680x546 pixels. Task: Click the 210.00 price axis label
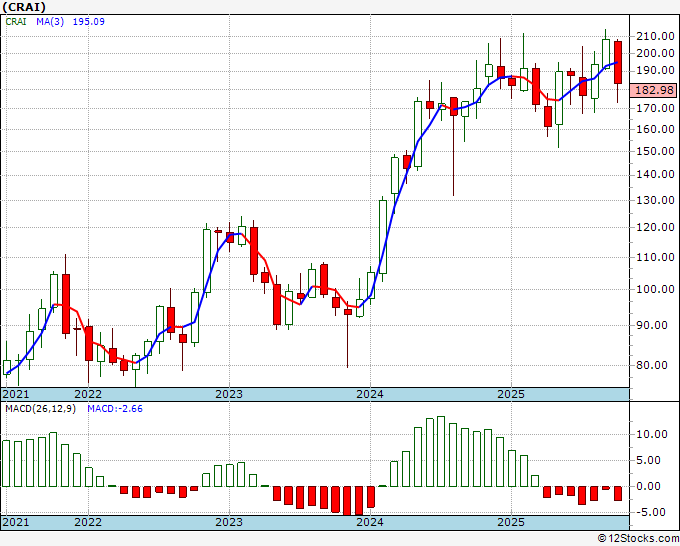click(x=655, y=36)
